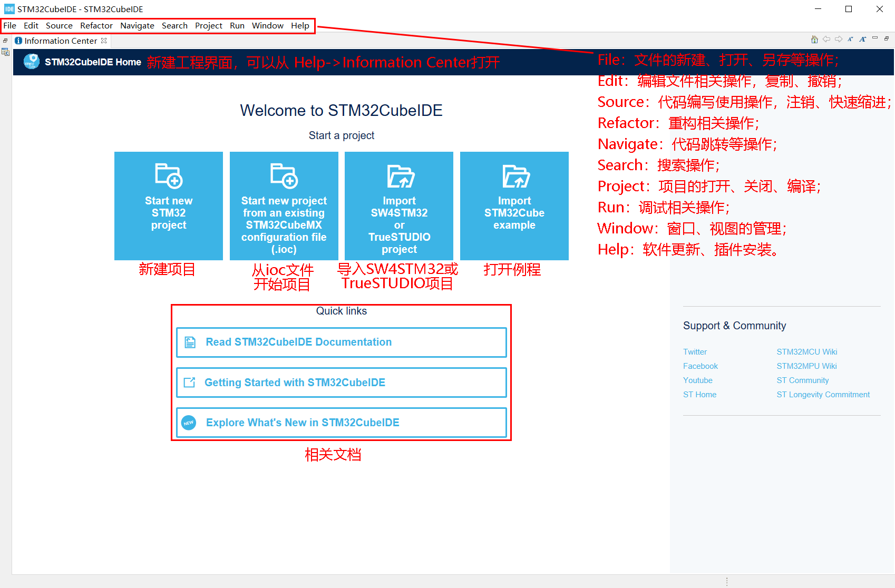Open the Project menu
This screenshot has height=588, width=895.
tap(209, 25)
